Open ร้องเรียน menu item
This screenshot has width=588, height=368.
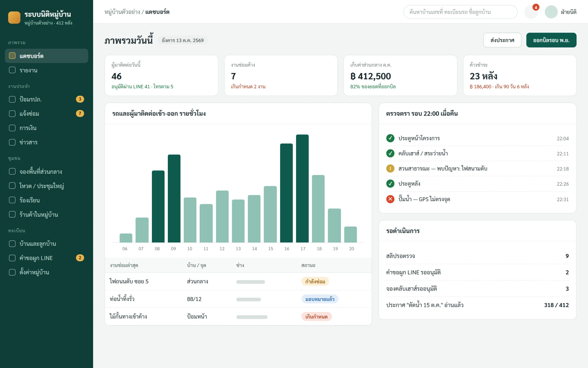click(47, 200)
